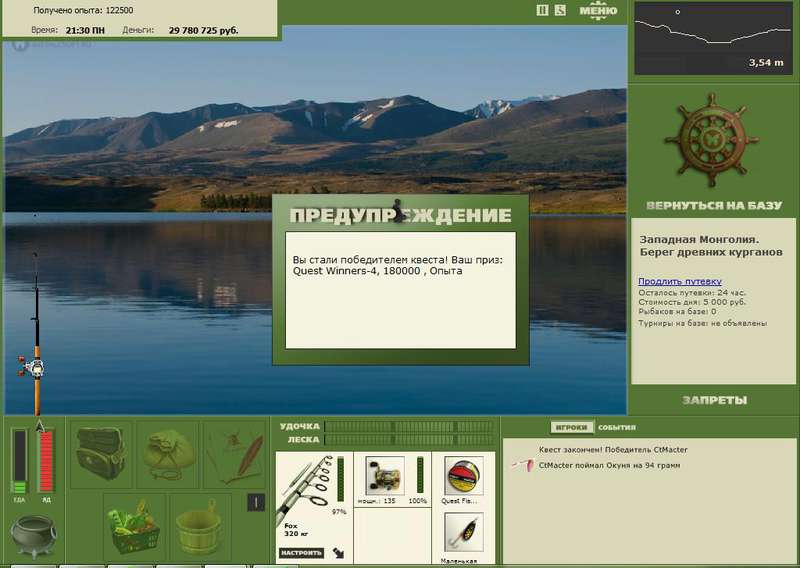The height and width of the screenshot is (568, 800).
Task: Switch to the Игроки tab
Action: (x=571, y=427)
